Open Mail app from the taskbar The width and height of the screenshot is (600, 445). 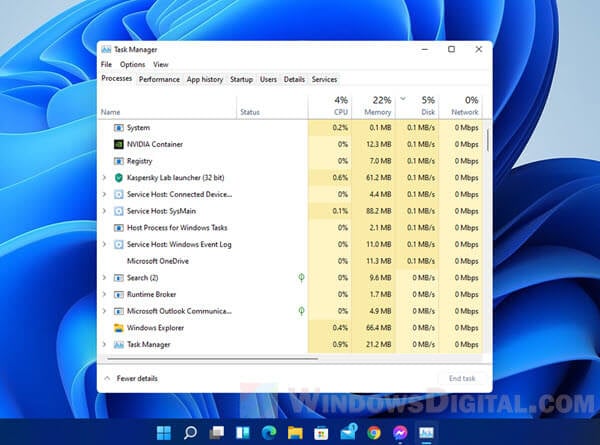point(348,432)
